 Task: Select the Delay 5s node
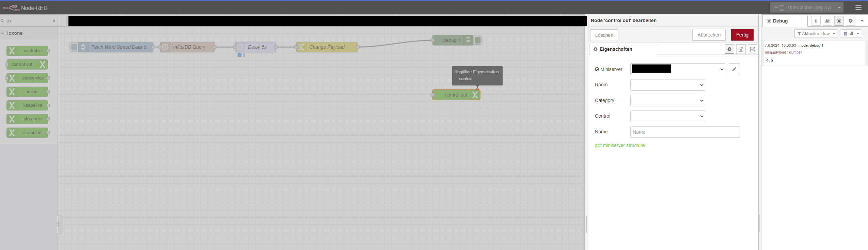coord(255,47)
